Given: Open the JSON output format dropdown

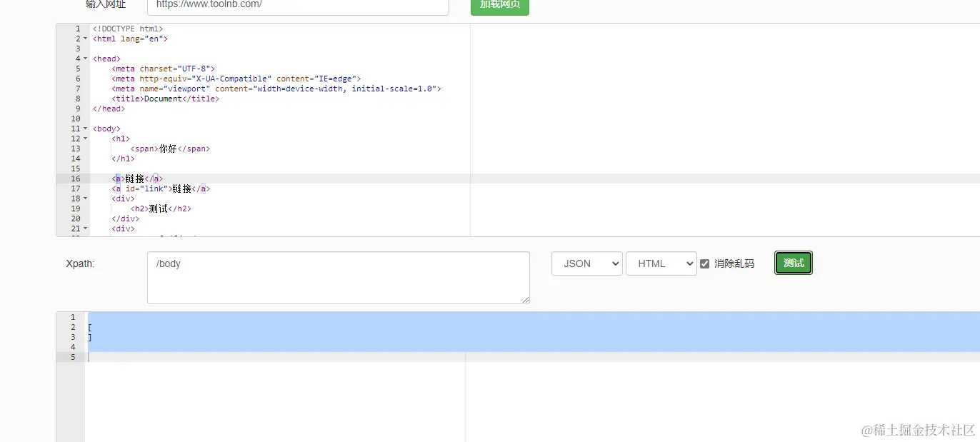Looking at the screenshot, I should click(586, 263).
